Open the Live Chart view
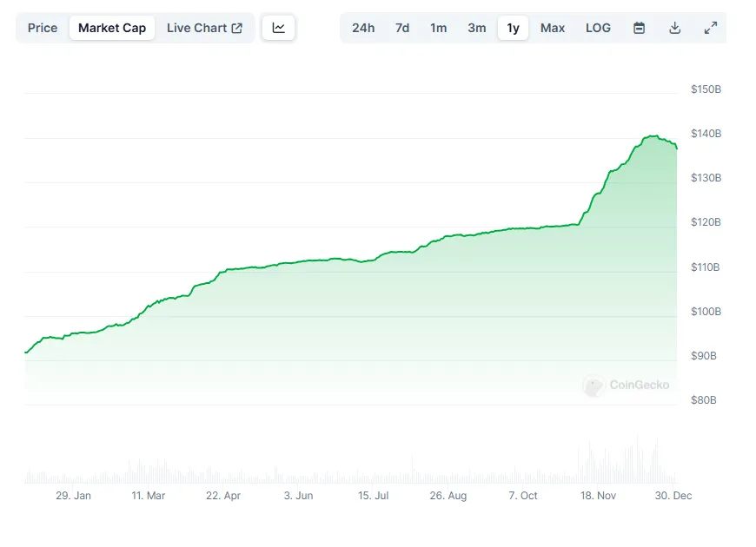Screen dimensions: 756x547 197,27
